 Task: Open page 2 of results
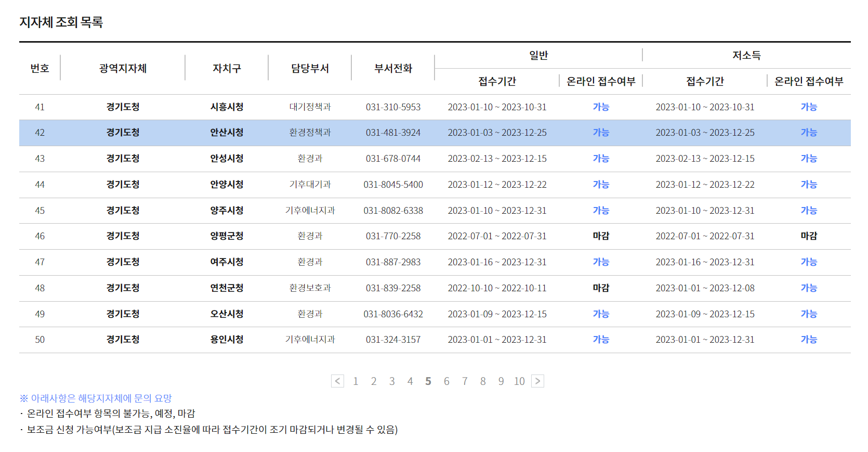click(374, 381)
